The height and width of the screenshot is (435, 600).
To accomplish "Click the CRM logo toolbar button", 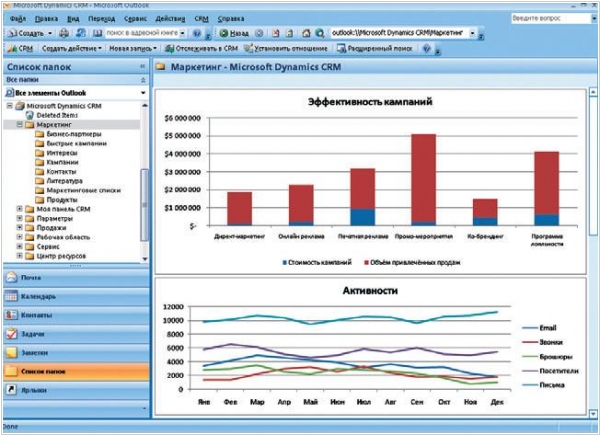I will (x=21, y=49).
